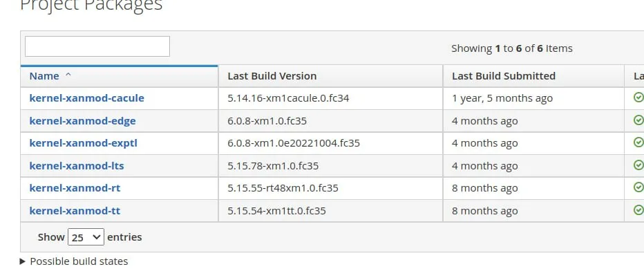This screenshot has height=269, width=644.
Task: Open the kernel-xanmod-exptl package link
Action: (x=84, y=143)
